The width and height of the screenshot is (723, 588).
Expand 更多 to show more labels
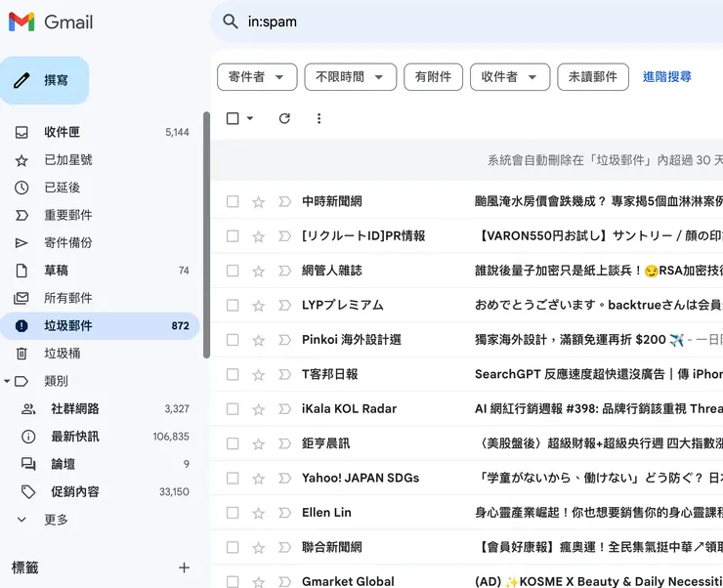[56, 520]
